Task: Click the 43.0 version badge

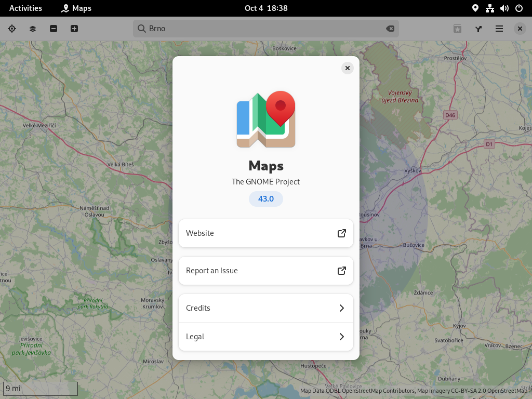Action: tap(266, 199)
